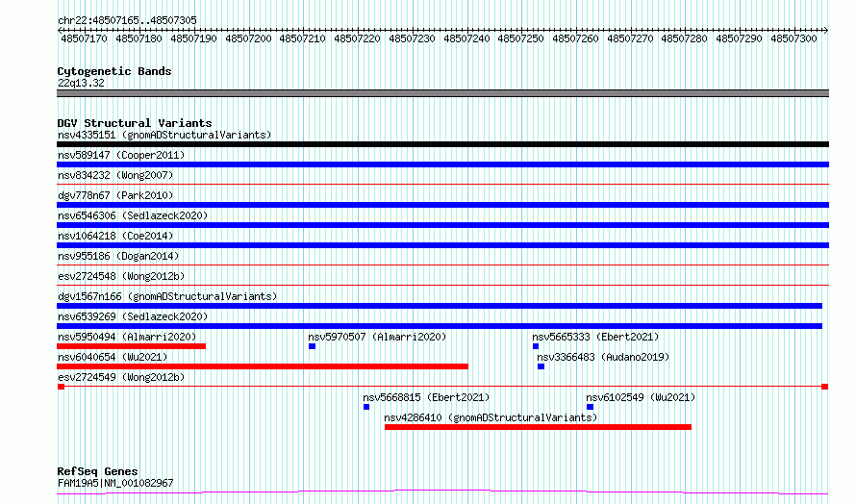Click the black nsv4335151 variant bar
The height and width of the screenshot is (504, 856).
[442, 144]
